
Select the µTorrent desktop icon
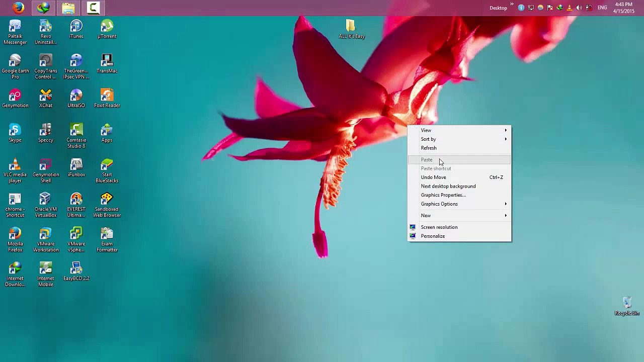click(x=107, y=29)
